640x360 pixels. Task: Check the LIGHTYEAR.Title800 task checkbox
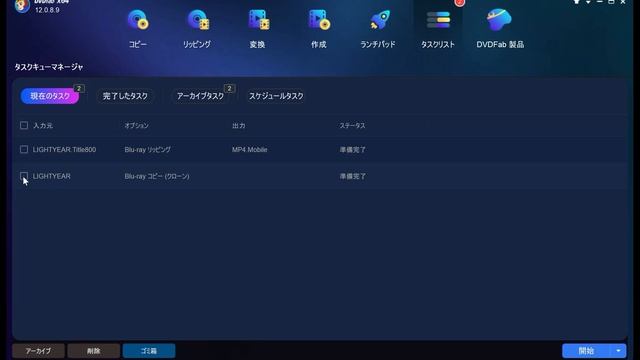24,149
